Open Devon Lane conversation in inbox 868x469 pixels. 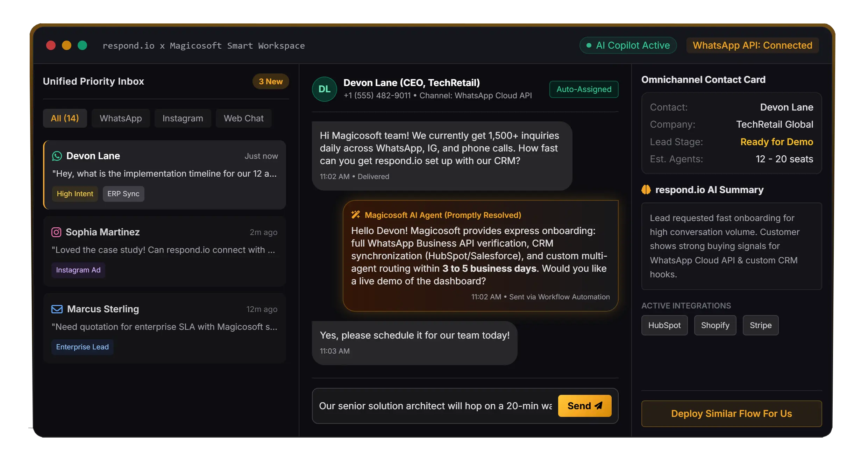pos(164,175)
